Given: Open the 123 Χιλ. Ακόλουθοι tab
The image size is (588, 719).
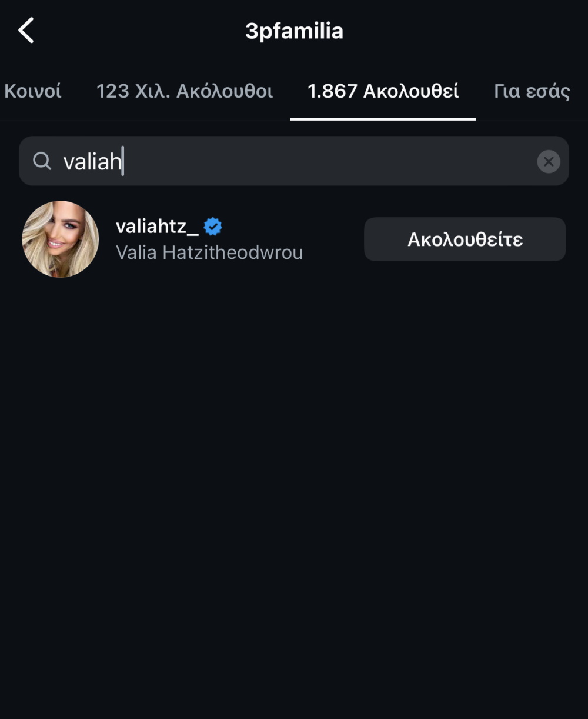Looking at the screenshot, I should 185,91.
